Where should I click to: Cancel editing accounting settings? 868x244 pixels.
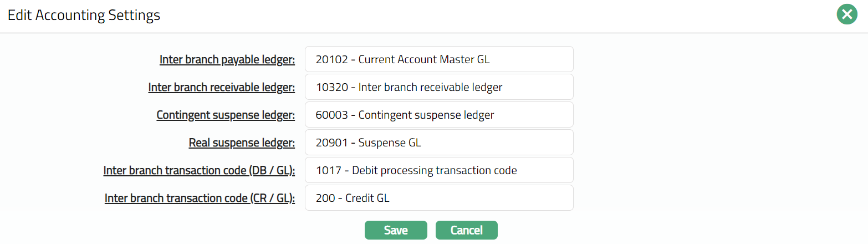click(x=466, y=230)
